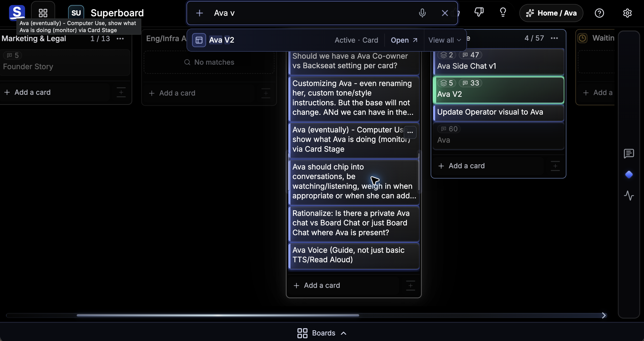Open Rationalize private Ava chat card

(354, 224)
